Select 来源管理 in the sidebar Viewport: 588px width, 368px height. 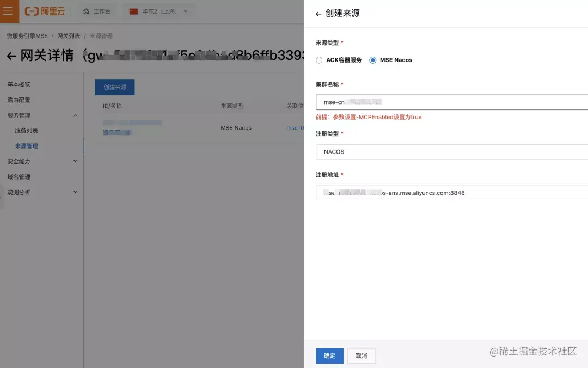(26, 146)
